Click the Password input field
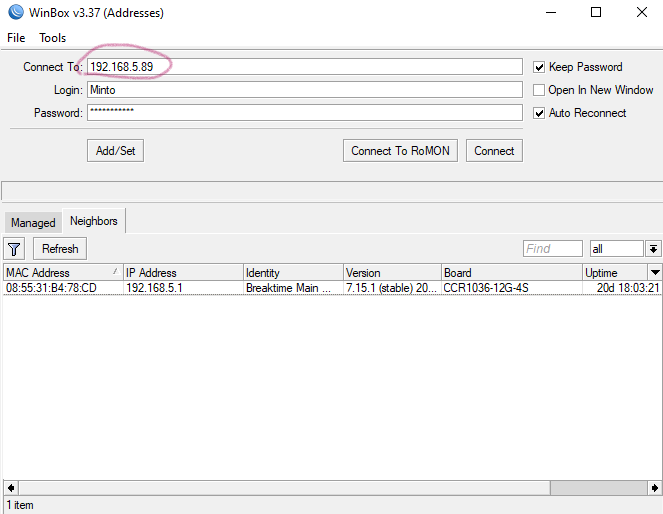This screenshot has height=514, width=663. pyautogui.click(x=305, y=113)
